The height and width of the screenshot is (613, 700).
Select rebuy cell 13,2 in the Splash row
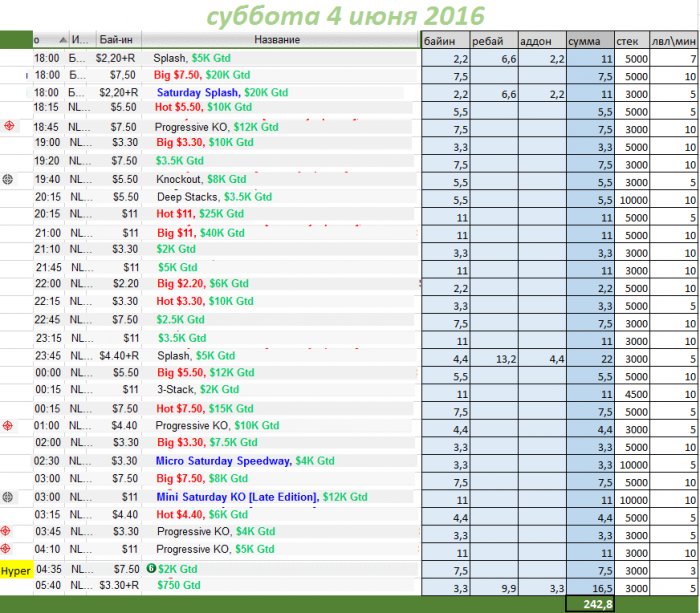(x=494, y=359)
